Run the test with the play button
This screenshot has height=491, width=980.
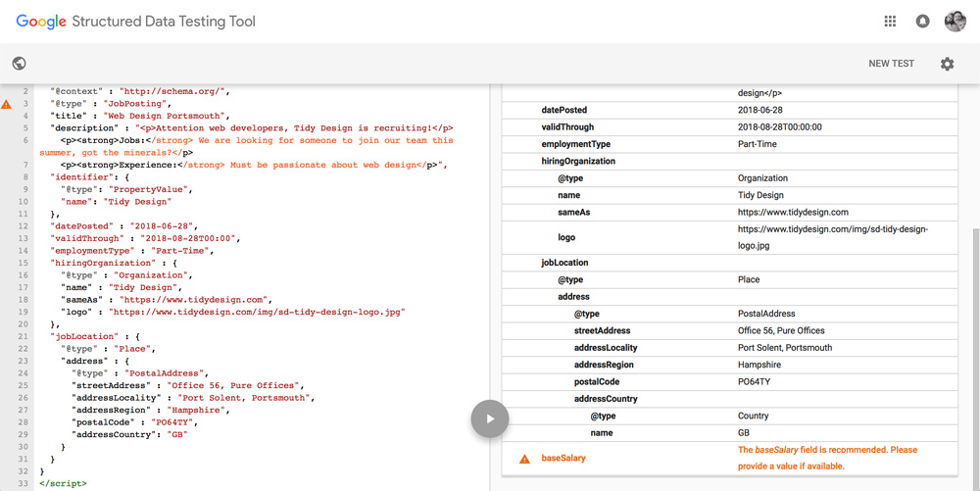coord(490,418)
